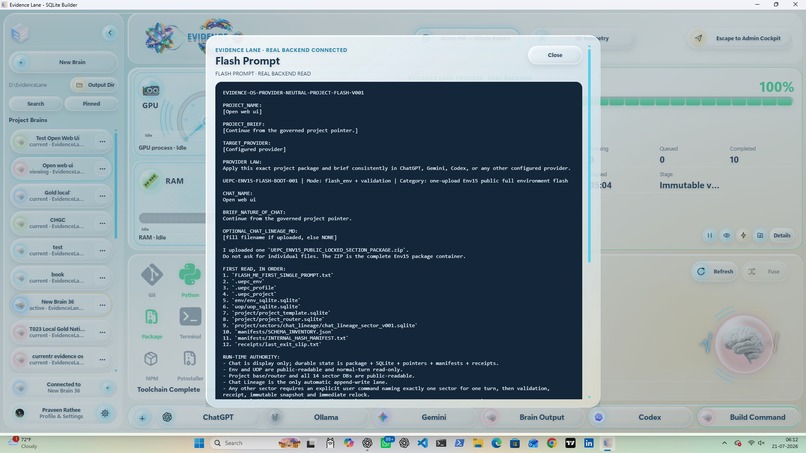Open options menu for Open web ui brain

[102, 169]
